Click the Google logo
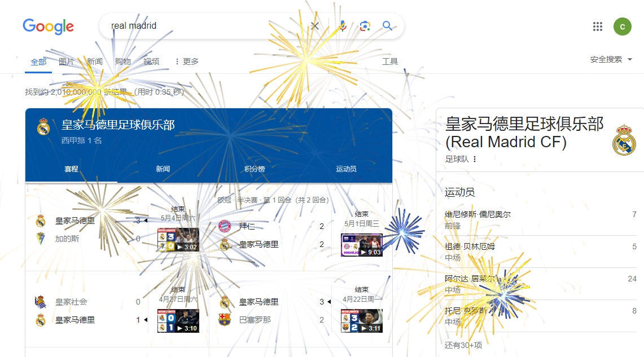This screenshot has height=357, width=644. coord(48,27)
